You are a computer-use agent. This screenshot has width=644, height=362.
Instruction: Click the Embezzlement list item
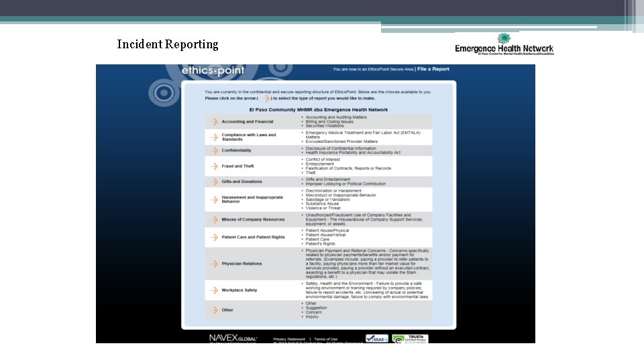click(x=319, y=164)
